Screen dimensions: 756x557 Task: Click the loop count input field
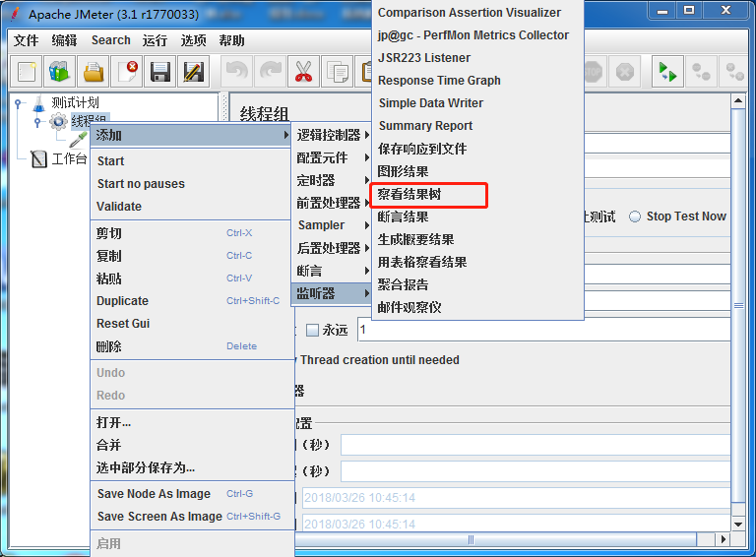[x=543, y=330]
